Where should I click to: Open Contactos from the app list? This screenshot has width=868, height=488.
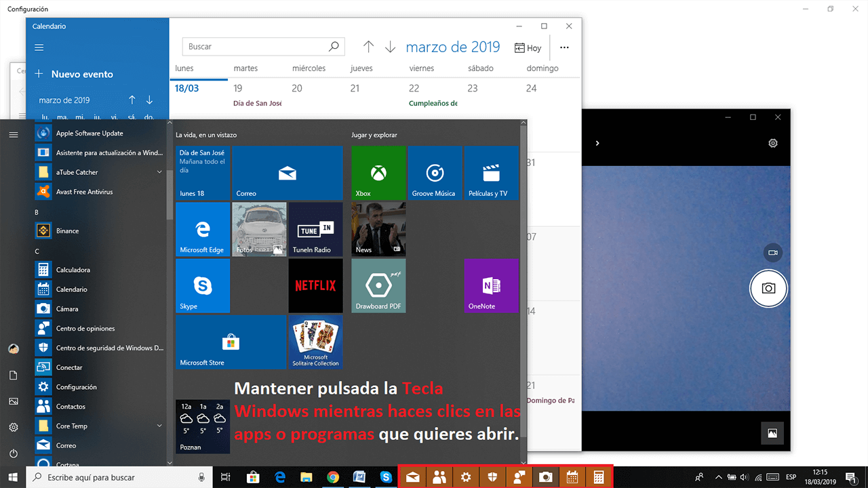99,407
